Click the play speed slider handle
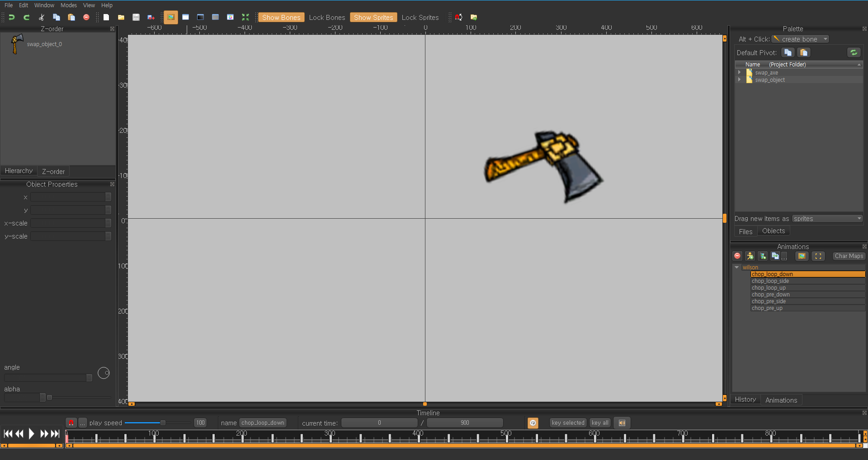Screen dimensions: 868x460 pyautogui.click(x=163, y=423)
